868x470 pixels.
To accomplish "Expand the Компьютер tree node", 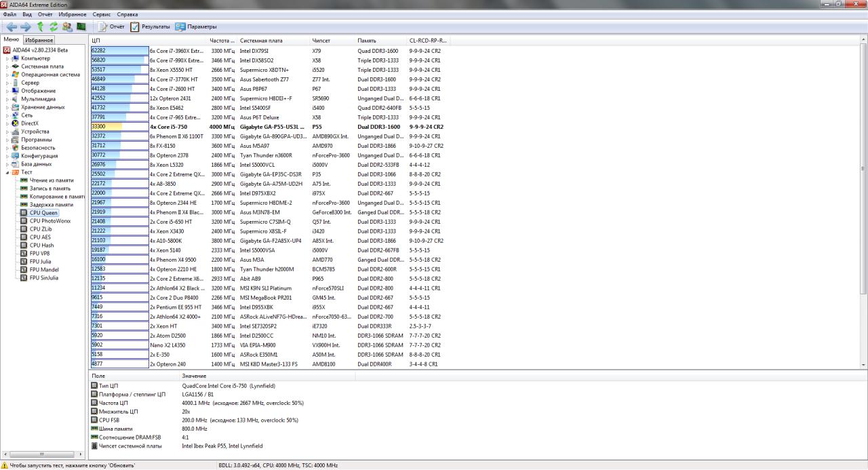I will point(7,58).
